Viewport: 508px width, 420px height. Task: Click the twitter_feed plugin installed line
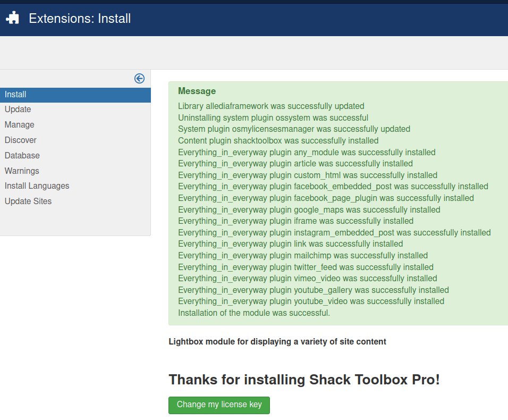[306, 267]
